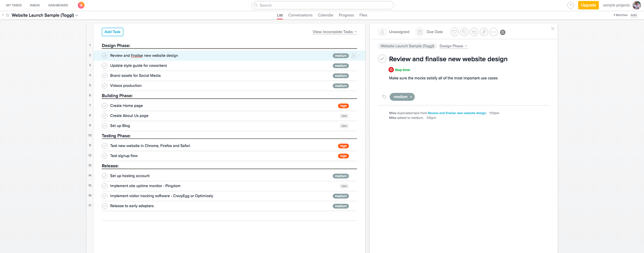
Task: Assign the task via the Unassigned icon
Action: click(382, 32)
